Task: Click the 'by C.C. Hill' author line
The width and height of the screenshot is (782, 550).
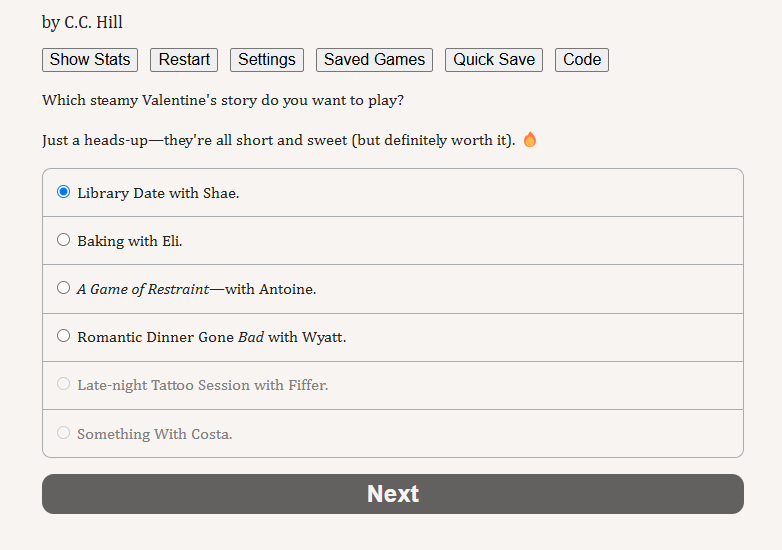Action: pyautogui.click(x=82, y=22)
